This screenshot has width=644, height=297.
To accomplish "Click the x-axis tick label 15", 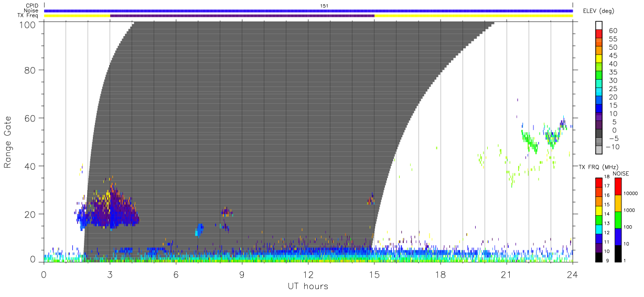I will pos(374,274).
